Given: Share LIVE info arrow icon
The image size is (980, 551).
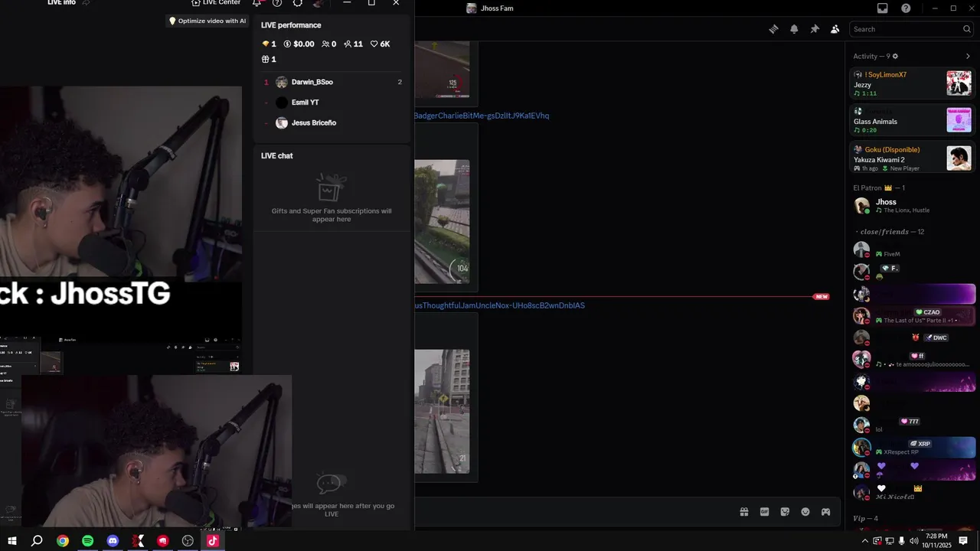Looking at the screenshot, I should [86, 3].
